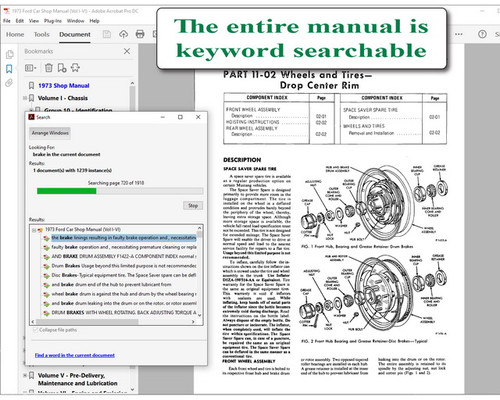
Task: Select result 'the brake linings resulting in faulty'
Action: point(124,238)
